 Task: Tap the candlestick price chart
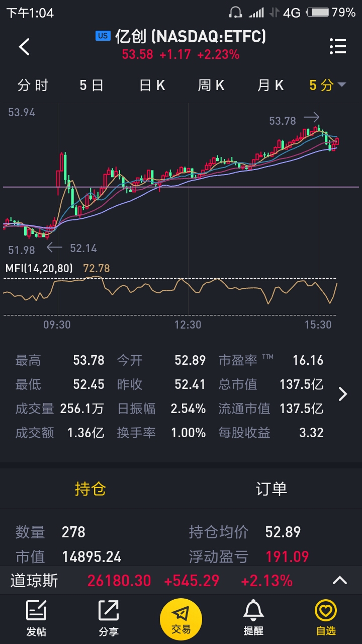pos(181,181)
